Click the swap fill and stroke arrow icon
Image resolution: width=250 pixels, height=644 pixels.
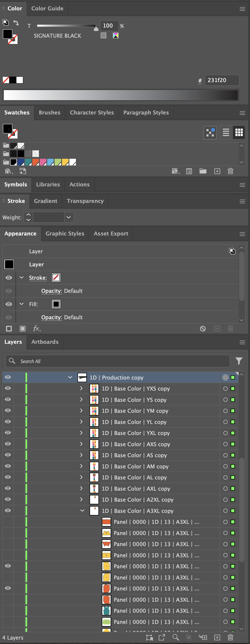pyautogui.click(x=16, y=23)
